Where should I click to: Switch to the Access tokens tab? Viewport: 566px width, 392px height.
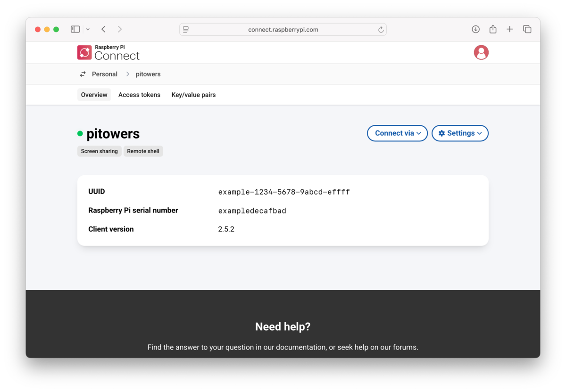(139, 95)
